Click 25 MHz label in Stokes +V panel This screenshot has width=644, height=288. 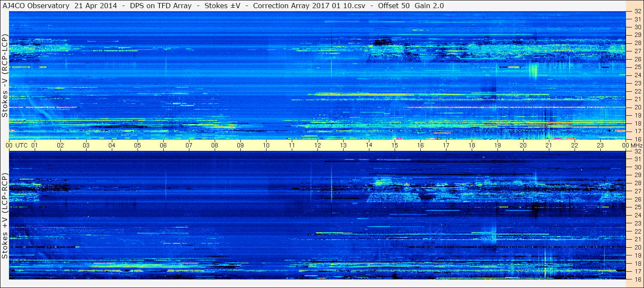pos(637,207)
